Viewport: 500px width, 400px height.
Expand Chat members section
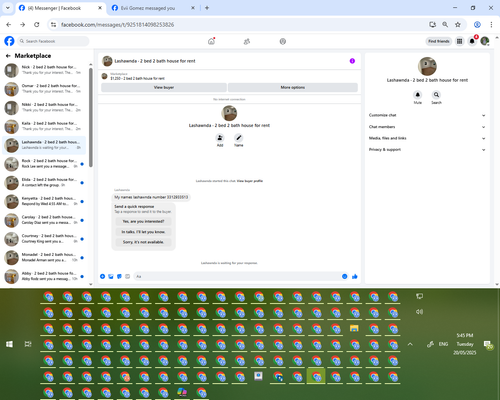(x=427, y=127)
